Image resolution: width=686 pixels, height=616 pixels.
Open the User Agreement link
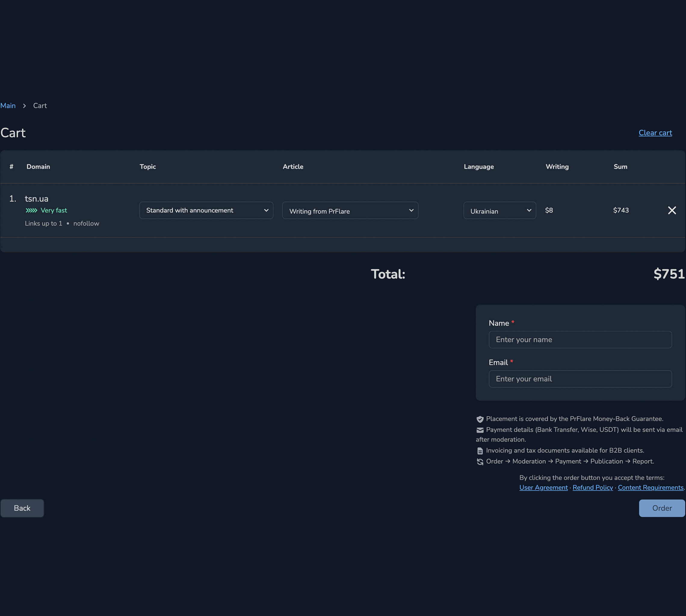click(x=543, y=487)
